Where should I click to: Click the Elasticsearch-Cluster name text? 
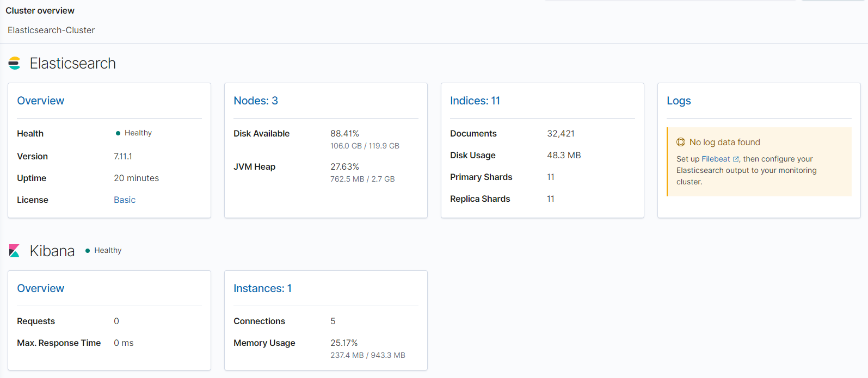(x=51, y=30)
